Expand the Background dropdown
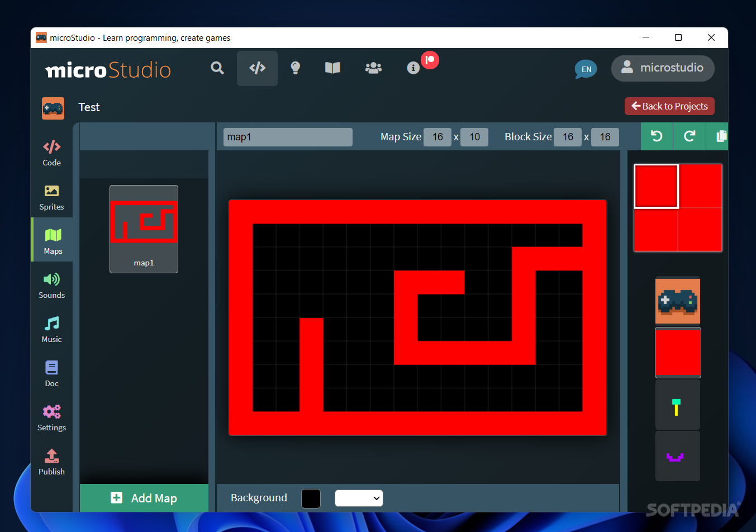This screenshot has width=756, height=532. 359,498
